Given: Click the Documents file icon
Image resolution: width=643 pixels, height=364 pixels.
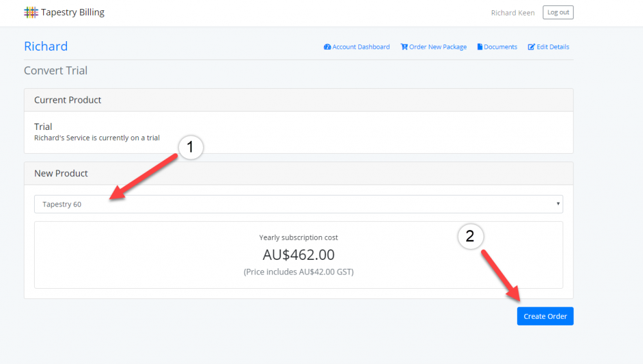Looking at the screenshot, I should [x=480, y=47].
